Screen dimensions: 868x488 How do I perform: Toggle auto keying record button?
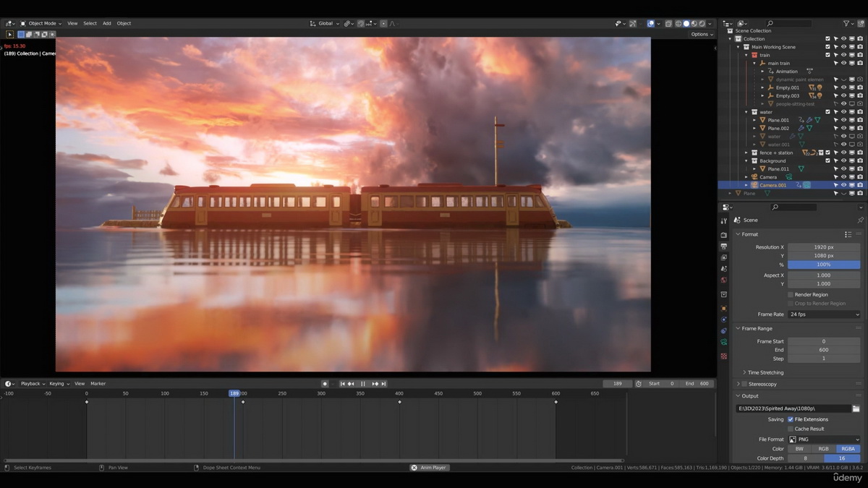[325, 384]
